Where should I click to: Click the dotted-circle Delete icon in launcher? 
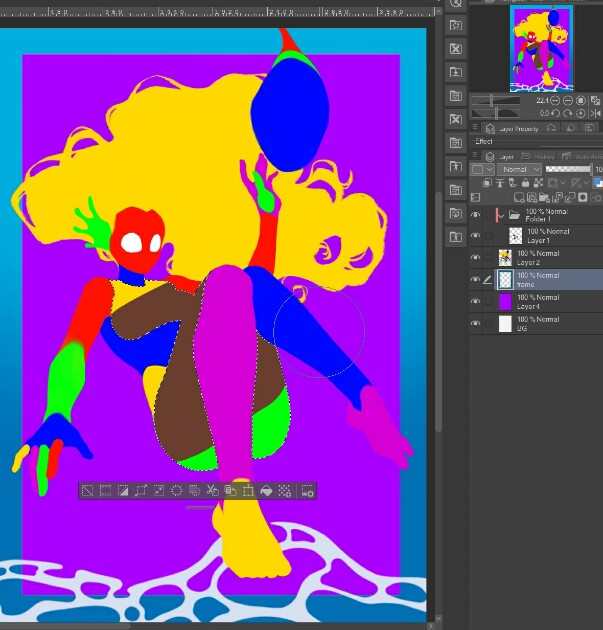(176, 491)
